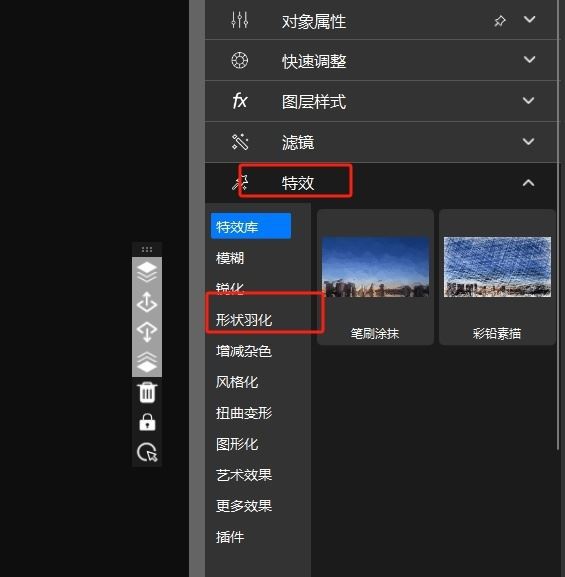Click the object properties sliders icon

240,20
